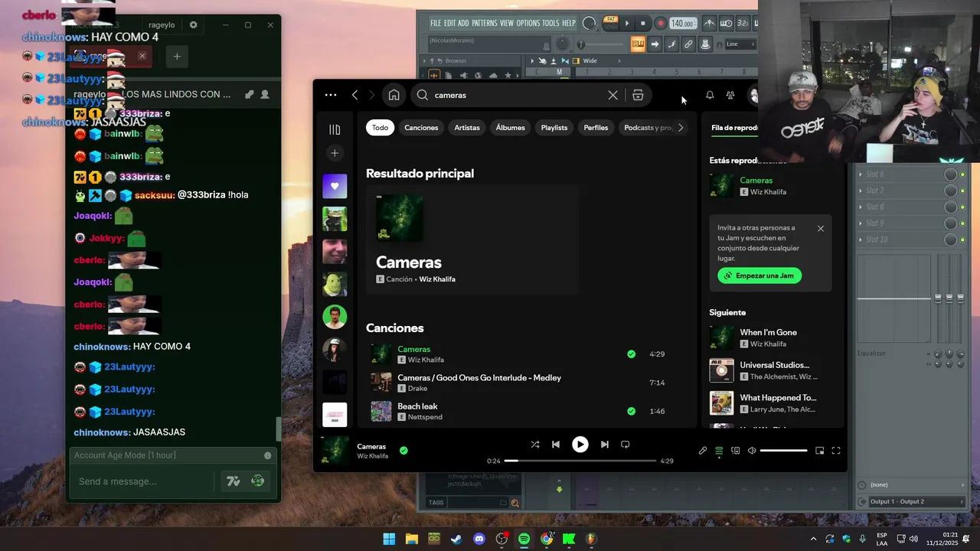Open the Friend Activity icon in Spotify

point(730,95)
